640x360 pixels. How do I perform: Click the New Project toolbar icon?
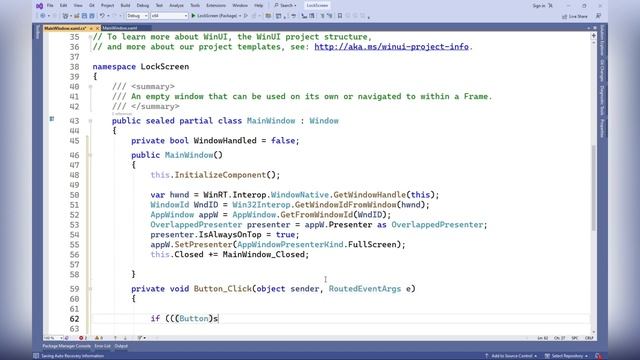(65, 16)
